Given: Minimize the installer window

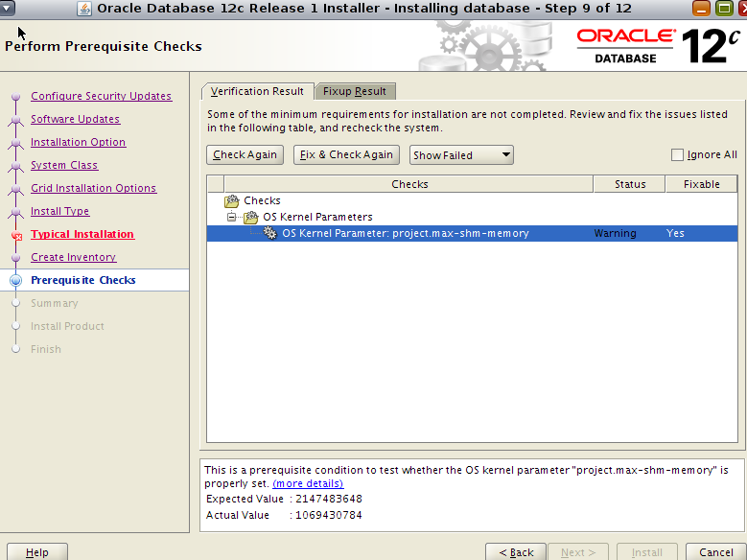Looking at the screenshot, I should tap(701, 8).
